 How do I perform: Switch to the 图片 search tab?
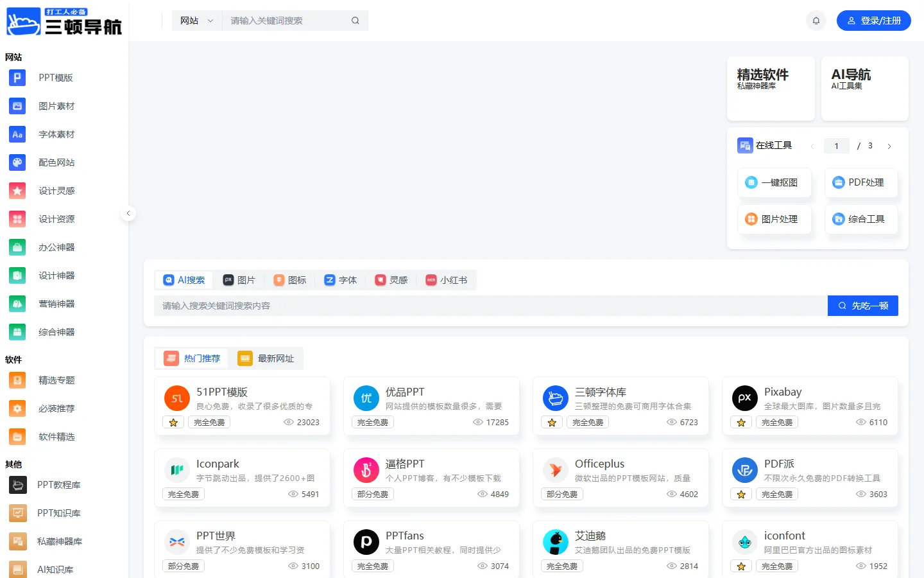pos(239,280)
